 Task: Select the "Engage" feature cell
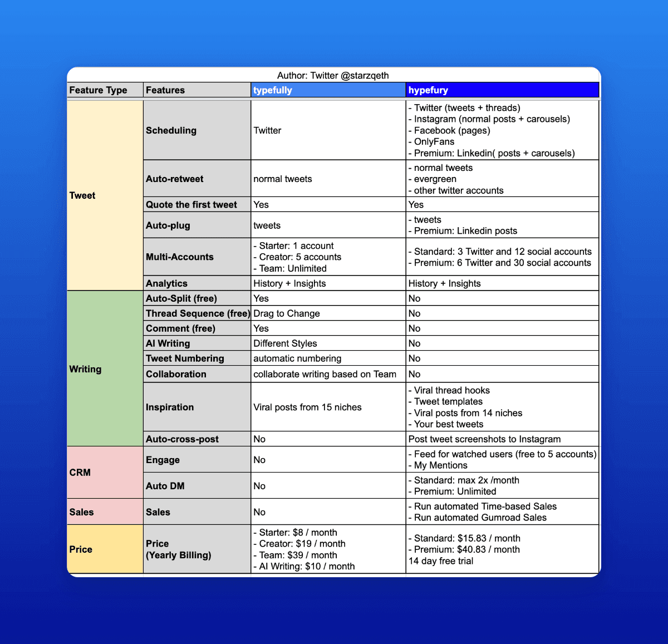(x=197, y=460)
